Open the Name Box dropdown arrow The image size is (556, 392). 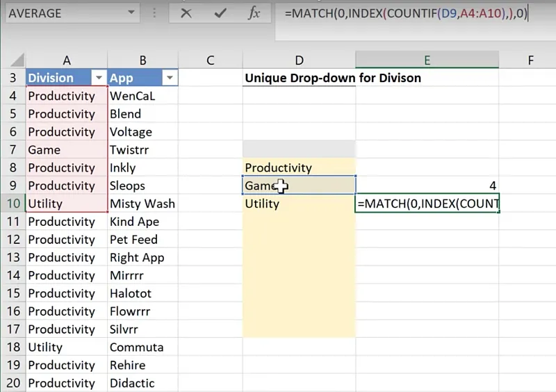coord(131,13)
